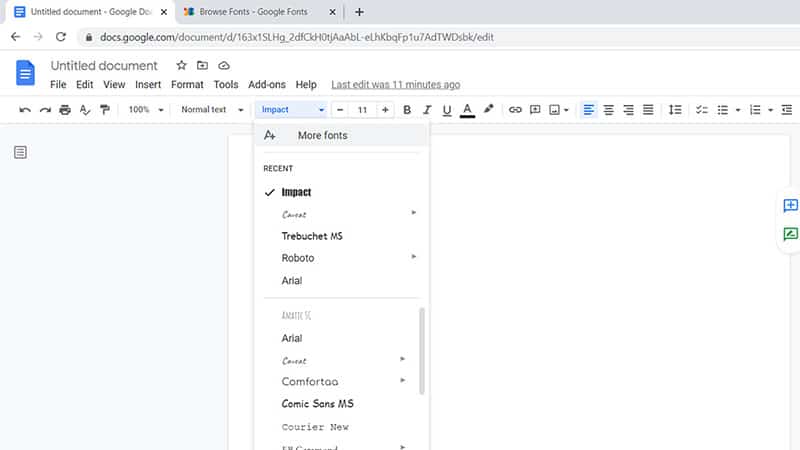The width and height of the screenshot is (800, 450).
Task: Open the Insert menu
Action: 148,85
